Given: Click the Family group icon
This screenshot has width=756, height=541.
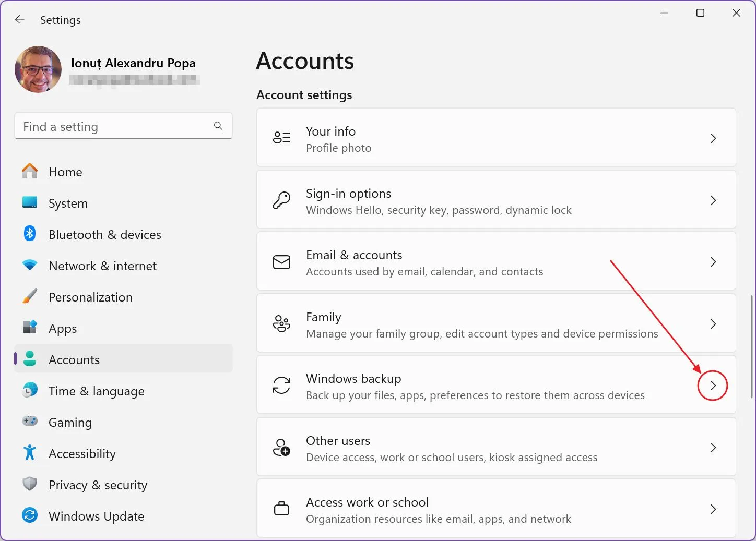Looking at the screenshot, I should [281, 323].
